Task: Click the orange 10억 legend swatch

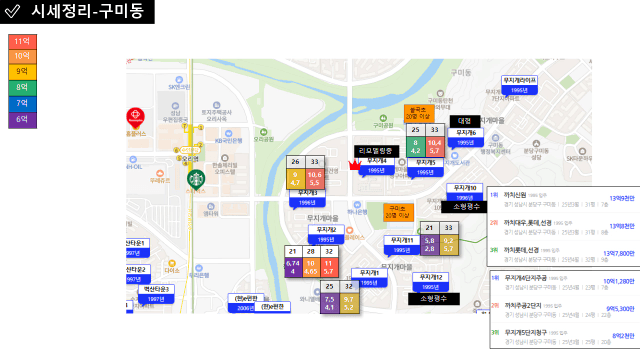Action: coord(22,56)
